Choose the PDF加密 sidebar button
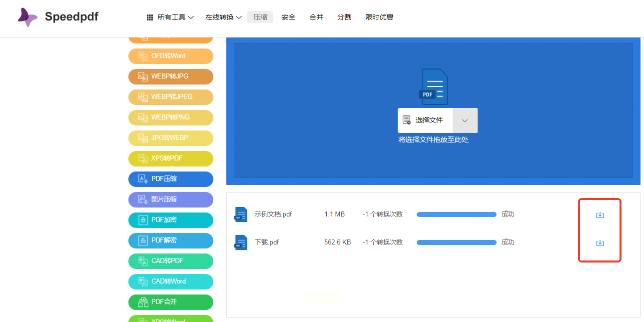This screenshot has width=644, height=322. click(x=170, y=220)
